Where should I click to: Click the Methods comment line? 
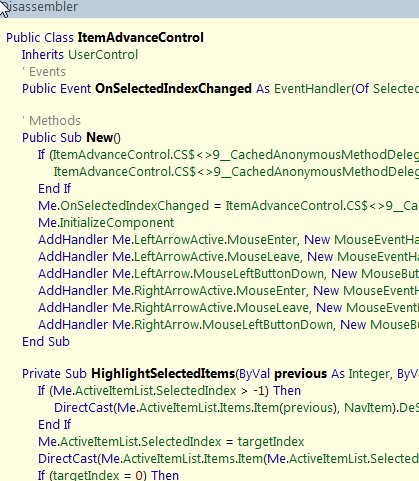click(51, 121)
